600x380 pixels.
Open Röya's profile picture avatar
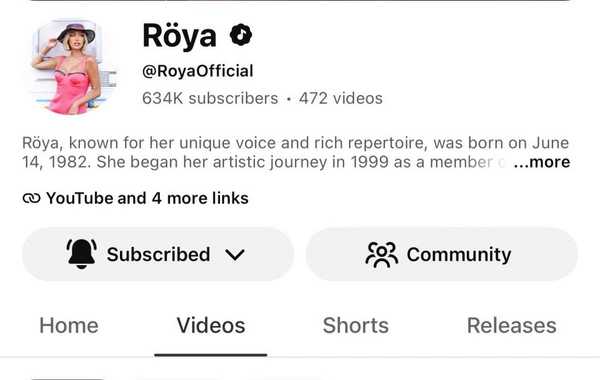tap(71, 67)
